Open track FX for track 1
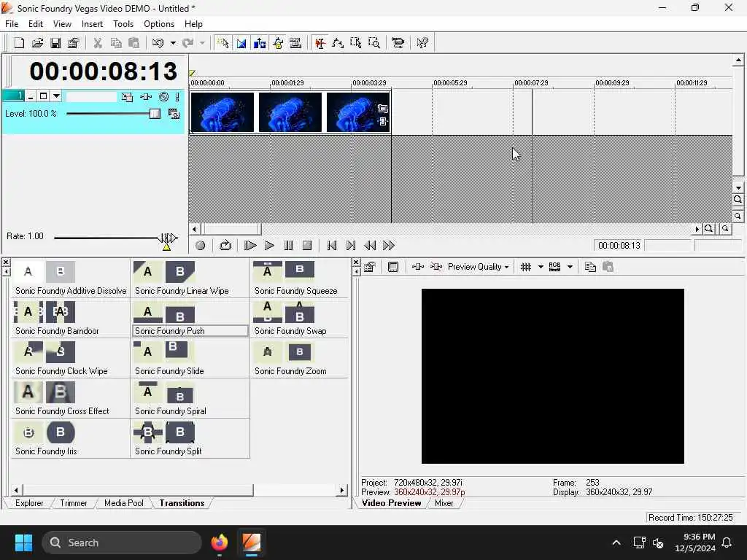The width and height of the screenshot is (747, 560). click(x=146, y=97)
